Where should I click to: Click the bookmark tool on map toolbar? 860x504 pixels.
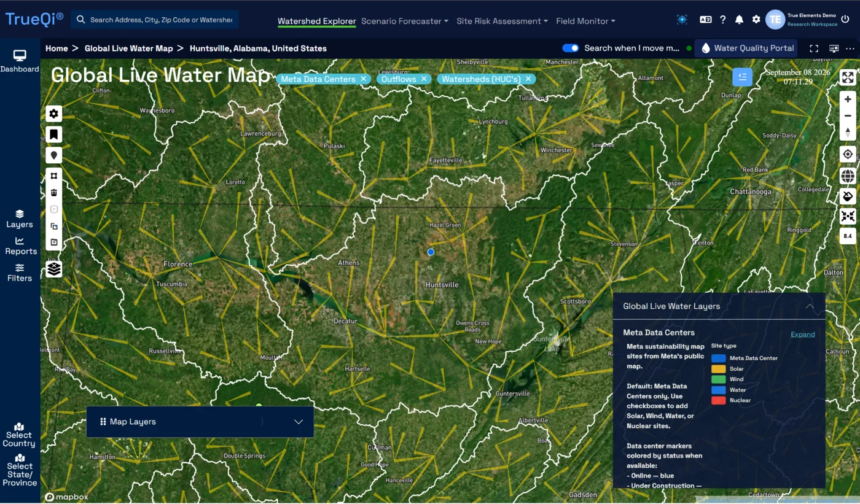tap(54, 134)
